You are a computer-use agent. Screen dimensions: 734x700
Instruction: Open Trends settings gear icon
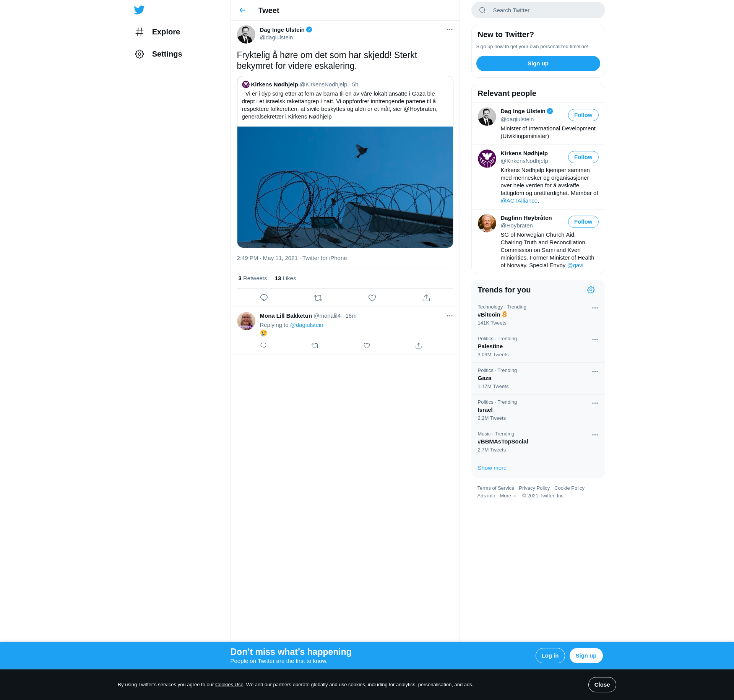pos(591,290)
